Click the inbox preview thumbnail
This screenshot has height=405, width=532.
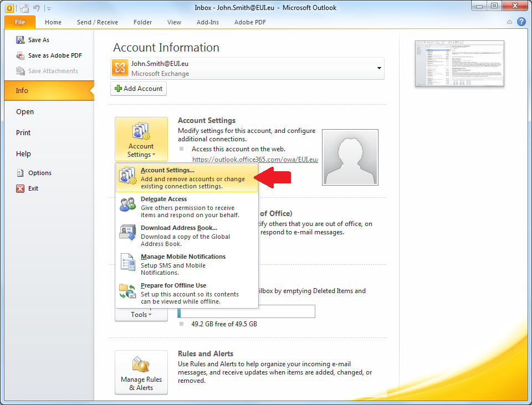[x=459, y=64]
